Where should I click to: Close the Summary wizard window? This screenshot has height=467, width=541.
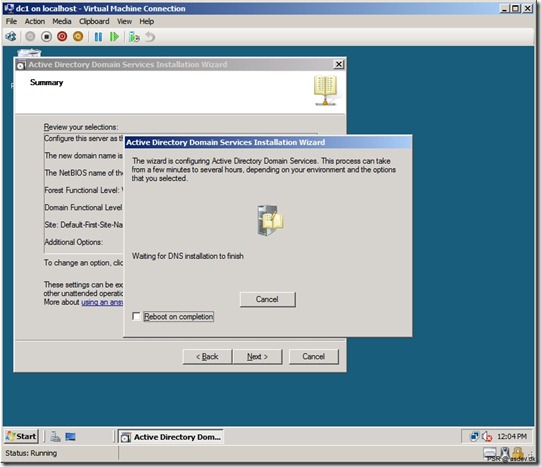click(339, 64)
